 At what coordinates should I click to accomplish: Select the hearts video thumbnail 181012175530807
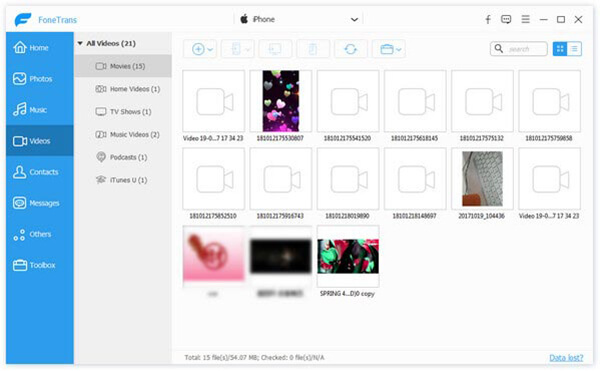tap(280, 101)
